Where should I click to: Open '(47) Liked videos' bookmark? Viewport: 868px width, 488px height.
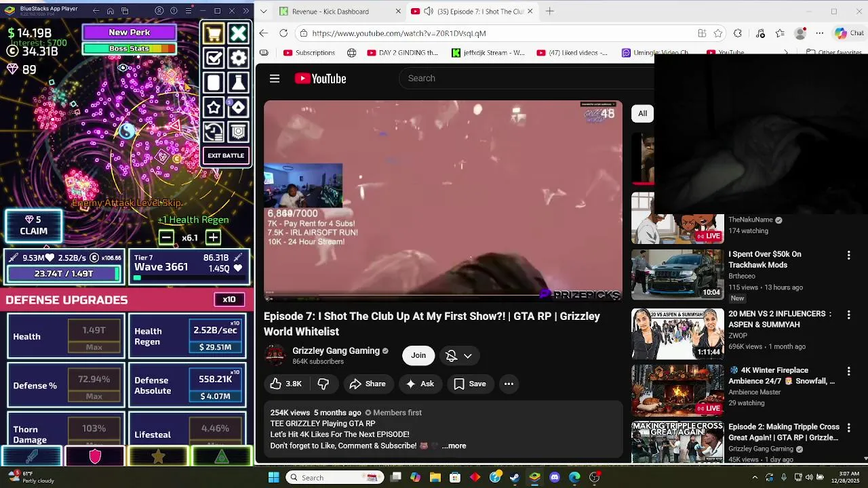pyautogui.click(x=572, y=53)
